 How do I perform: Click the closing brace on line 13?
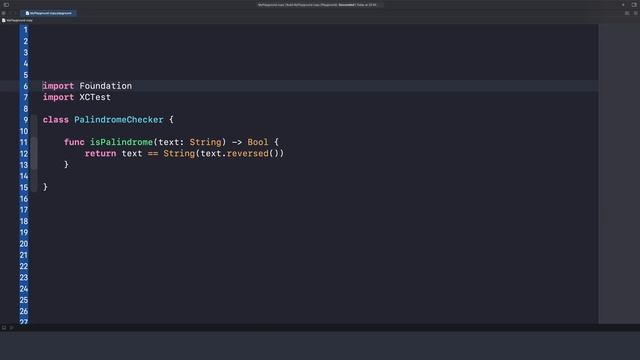click(66, 164)
